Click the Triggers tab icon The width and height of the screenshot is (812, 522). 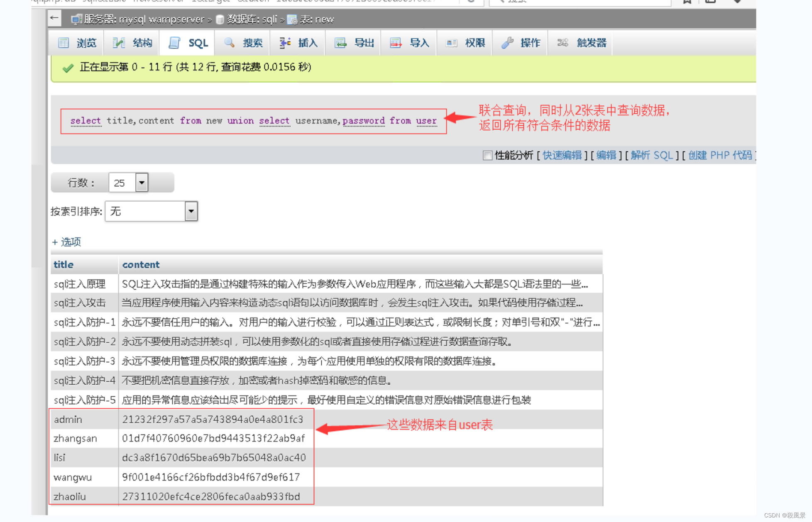point(563,42)
